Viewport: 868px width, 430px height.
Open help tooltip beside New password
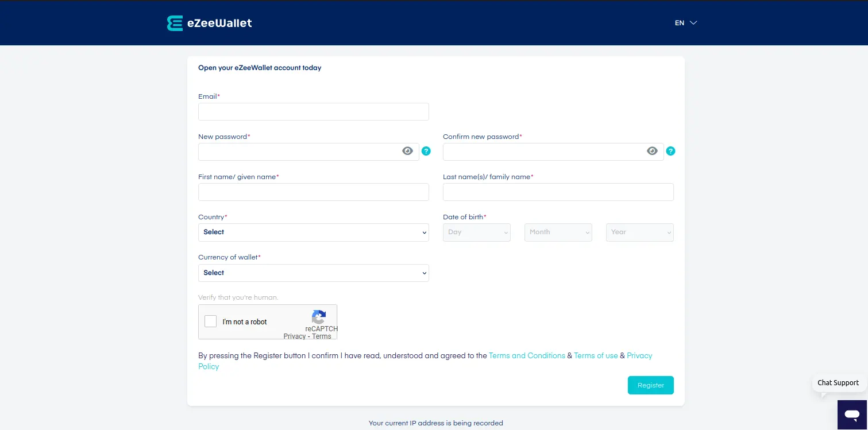(426, 151)
